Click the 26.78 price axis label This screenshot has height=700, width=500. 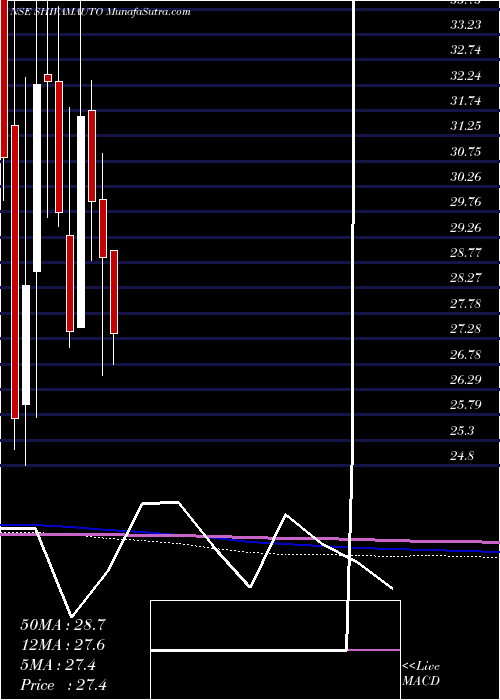[465, 355]
